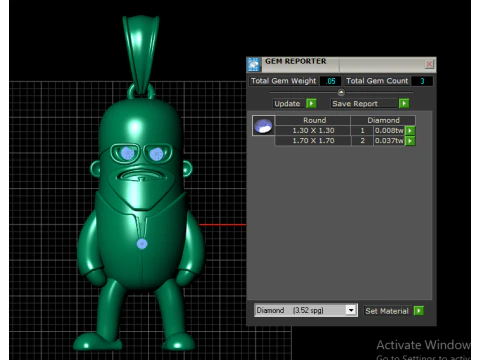Collapse the panel using the round arrow handle
The width and height of the screenshot is (480, 360).
click(x=341, y=92)
